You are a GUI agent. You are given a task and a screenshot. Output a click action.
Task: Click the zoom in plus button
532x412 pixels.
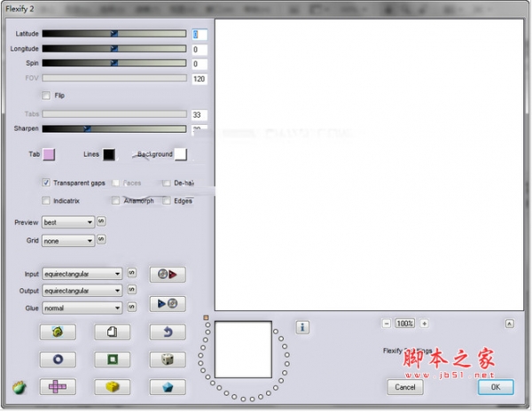click(424, 323)
